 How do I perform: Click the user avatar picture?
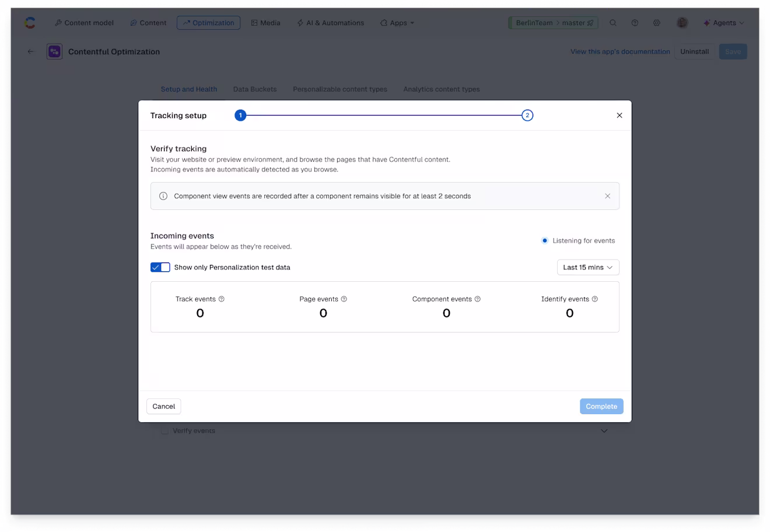682,23
